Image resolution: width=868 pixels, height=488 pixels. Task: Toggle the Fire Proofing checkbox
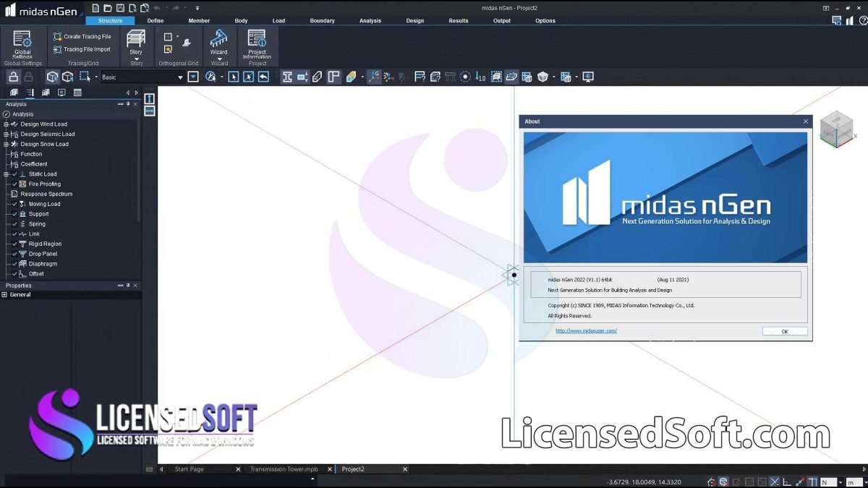14,184
